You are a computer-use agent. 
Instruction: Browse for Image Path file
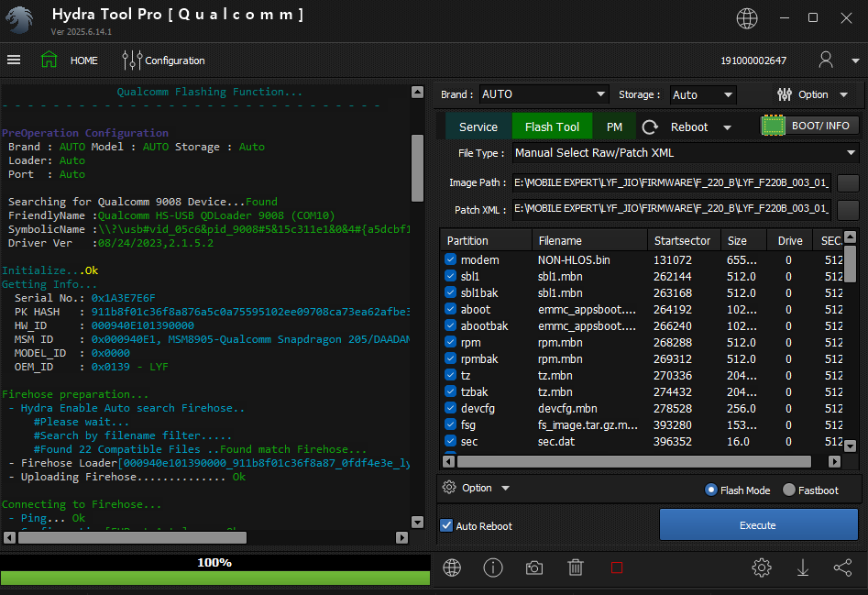click(848, 182)
